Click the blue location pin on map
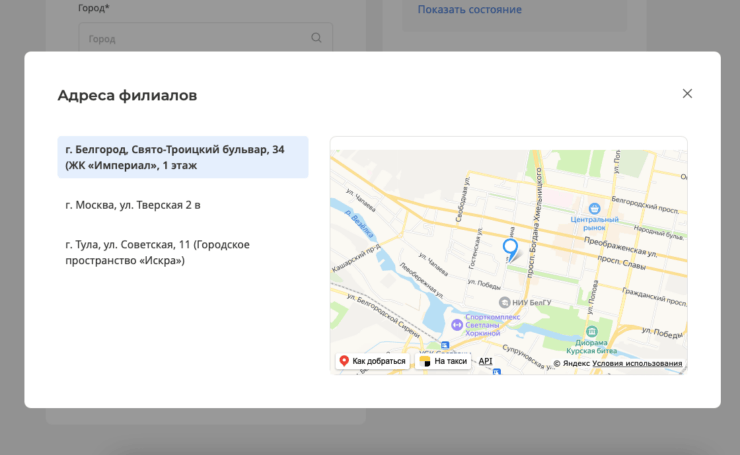Image resolution: width=740 pixels, height=455 pixels. (x=510, y=249)
